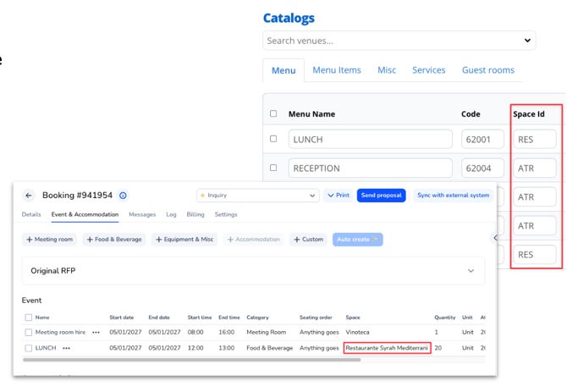Add a Food & Beverage item
Image resolution: width=567 pixels, height=392 pixels.
point(113,240)
